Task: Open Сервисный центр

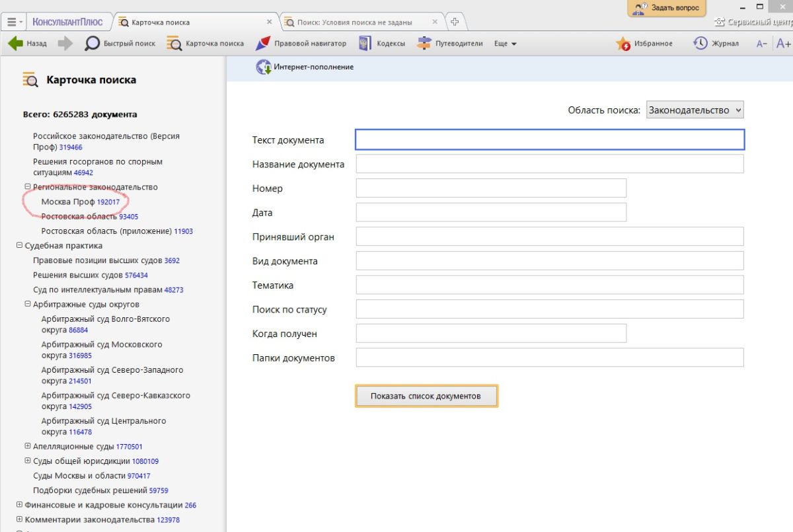Action: click(x=753, y=22)
